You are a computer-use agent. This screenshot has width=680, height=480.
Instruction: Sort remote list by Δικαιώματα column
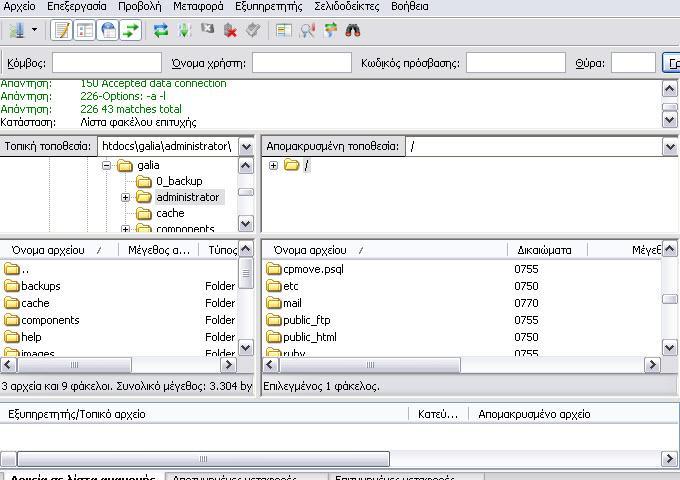547,250
